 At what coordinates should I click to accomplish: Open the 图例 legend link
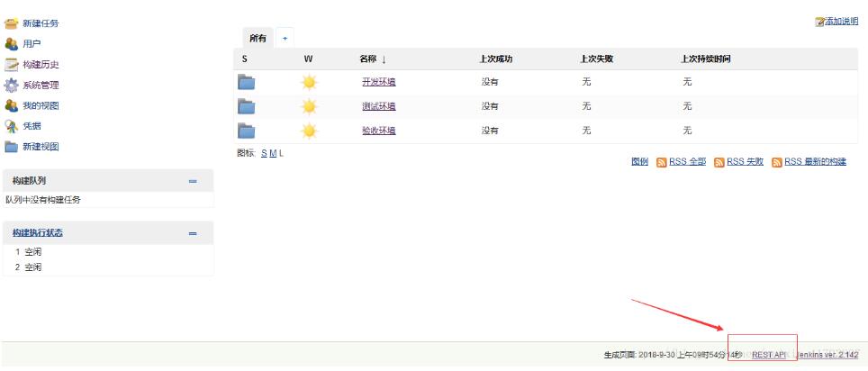coord(639,162)
